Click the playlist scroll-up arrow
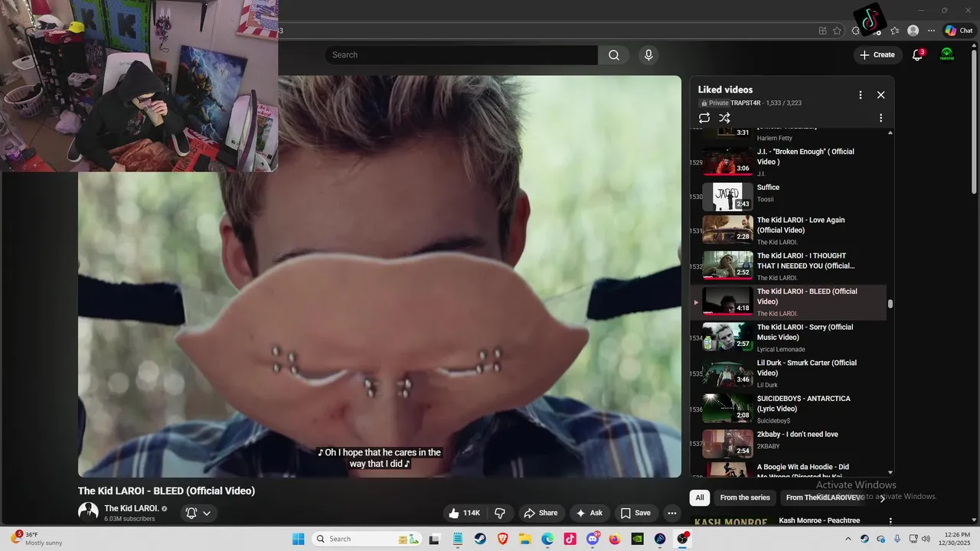This screenshot has height=551, width=980. tap(890, 133)
